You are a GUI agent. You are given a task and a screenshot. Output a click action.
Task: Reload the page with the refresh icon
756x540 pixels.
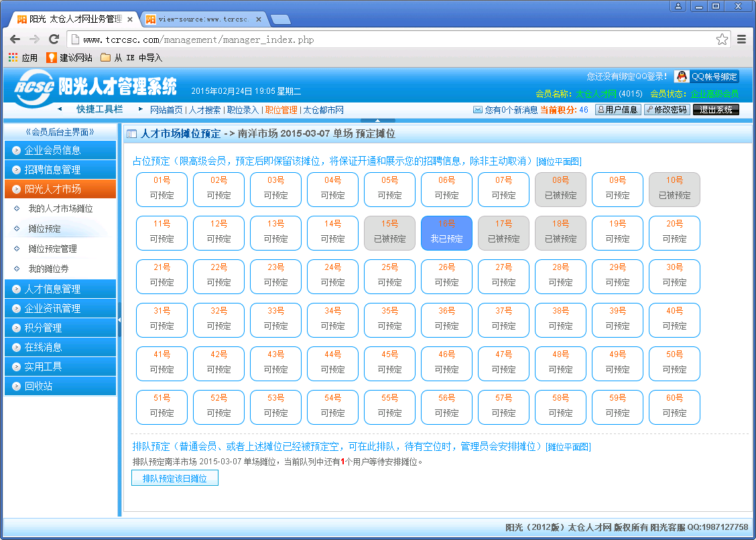(54, 40)
